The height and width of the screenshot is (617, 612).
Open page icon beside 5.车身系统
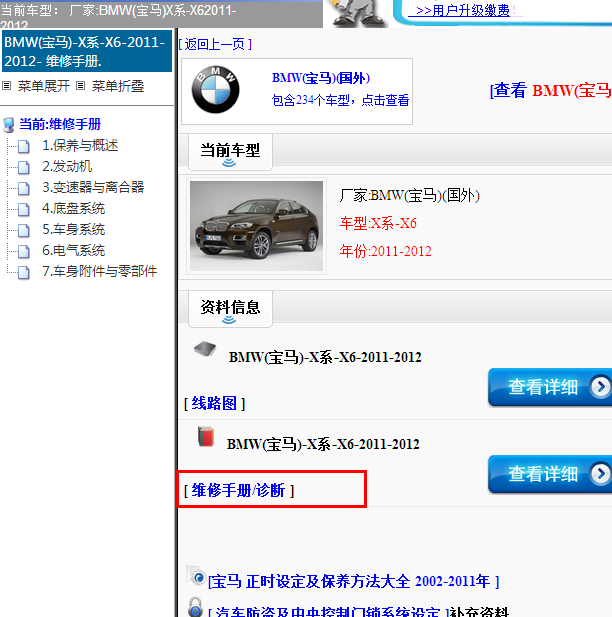24,230
